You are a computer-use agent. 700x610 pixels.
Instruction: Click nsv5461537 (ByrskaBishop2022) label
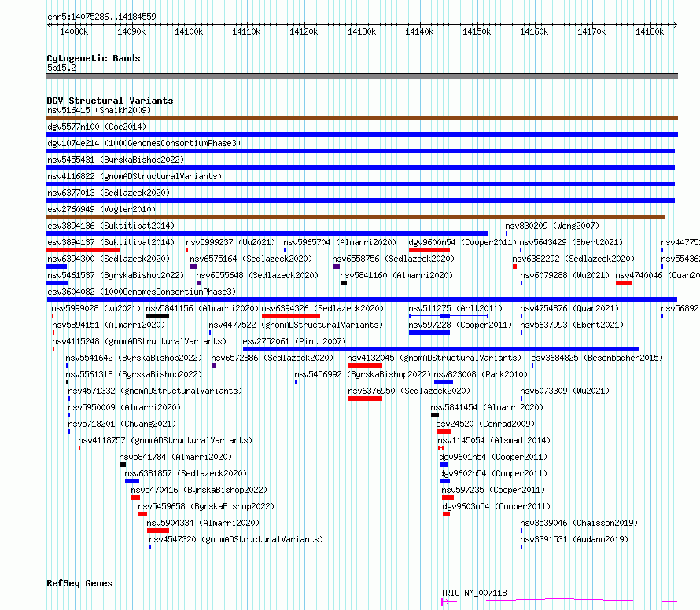coord(116,275)
